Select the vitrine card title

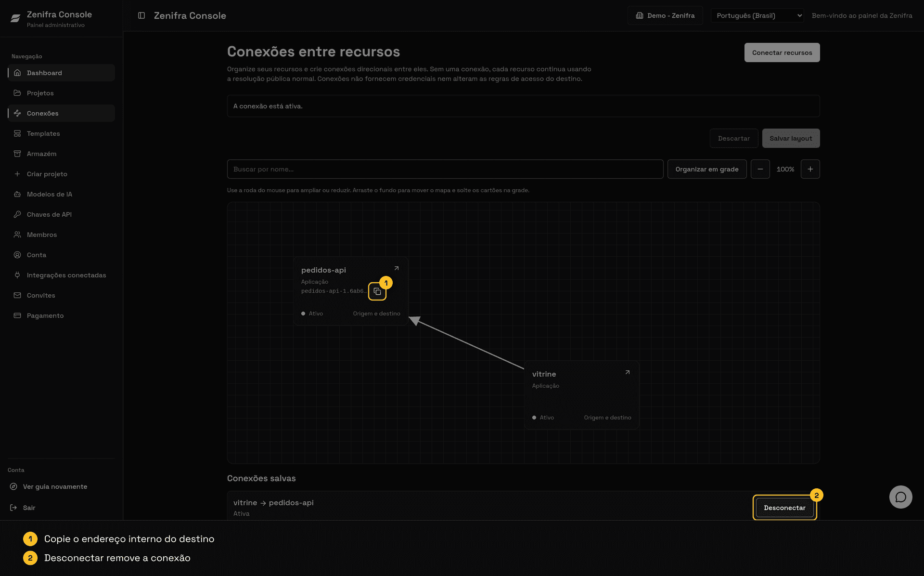[x=544, y=374]
